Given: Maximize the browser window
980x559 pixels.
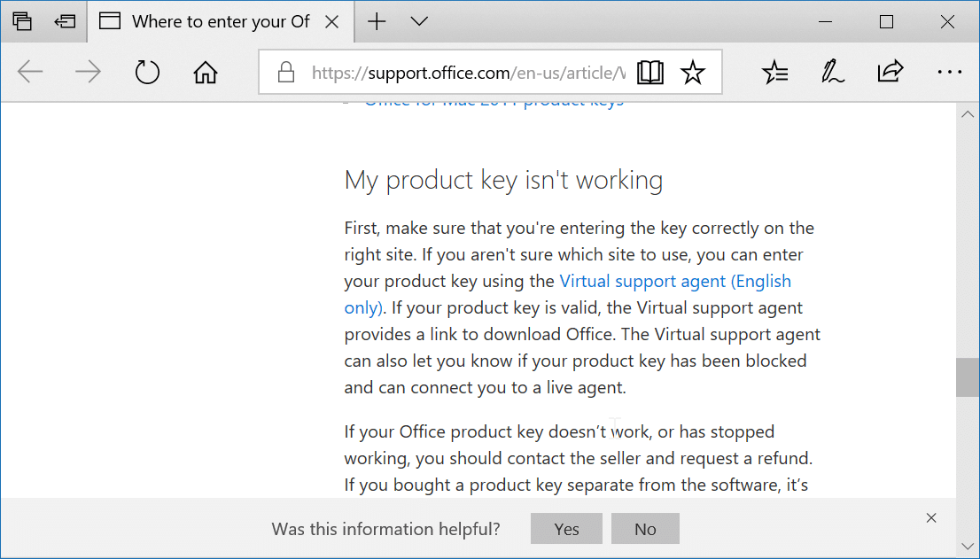Looking at the screenshot, I should [886, 22].
